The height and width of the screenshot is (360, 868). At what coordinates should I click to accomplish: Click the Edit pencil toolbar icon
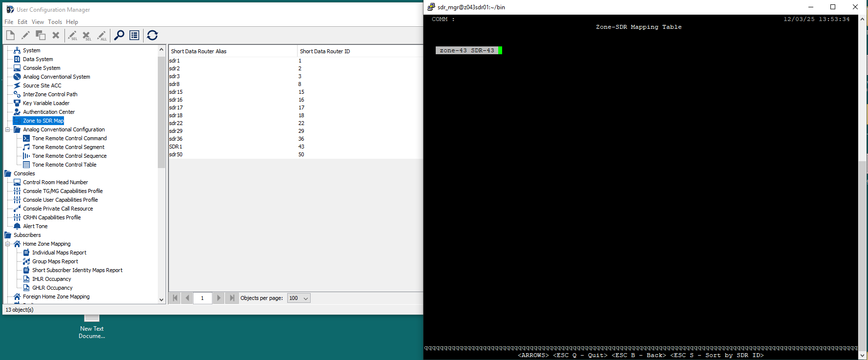(25, 35)
